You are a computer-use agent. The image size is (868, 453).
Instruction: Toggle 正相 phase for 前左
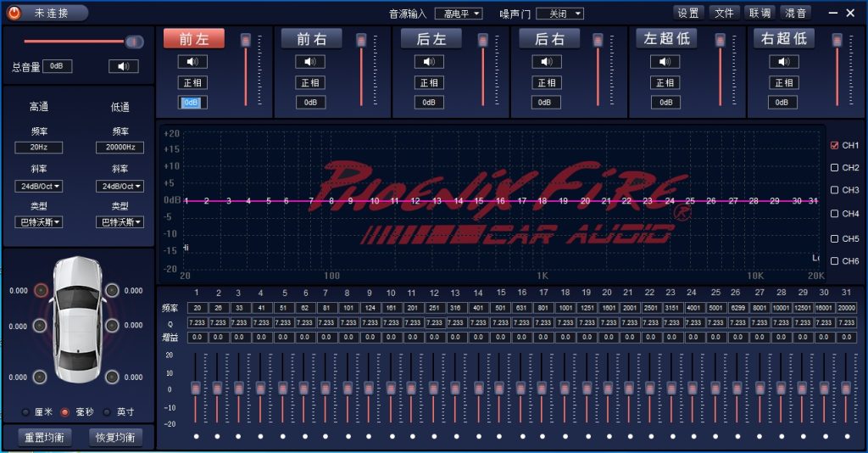(192, 82)
